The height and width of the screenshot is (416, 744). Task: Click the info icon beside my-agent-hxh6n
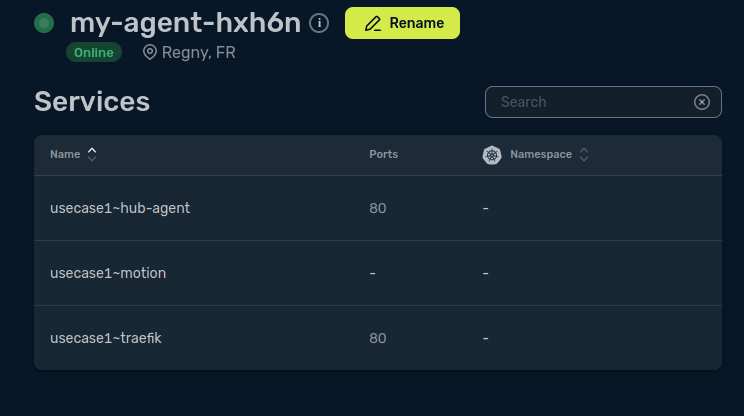[319, 23]
